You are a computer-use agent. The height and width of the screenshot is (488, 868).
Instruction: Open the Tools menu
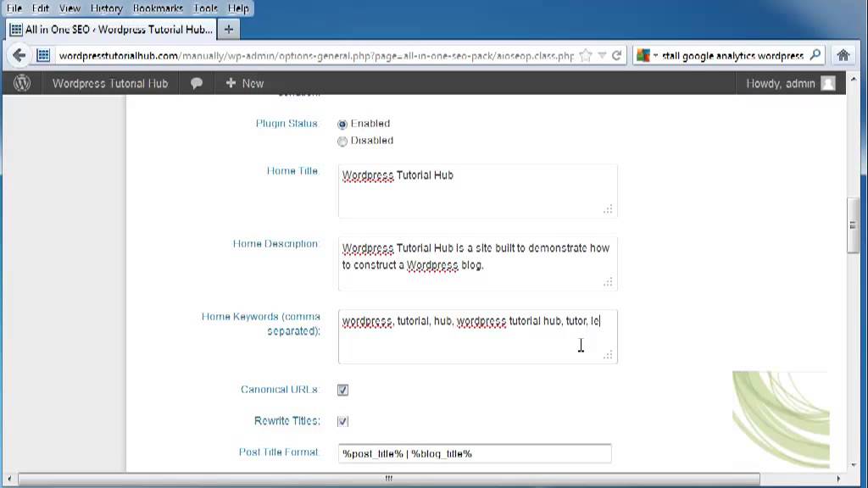click(x=205, y=8)
